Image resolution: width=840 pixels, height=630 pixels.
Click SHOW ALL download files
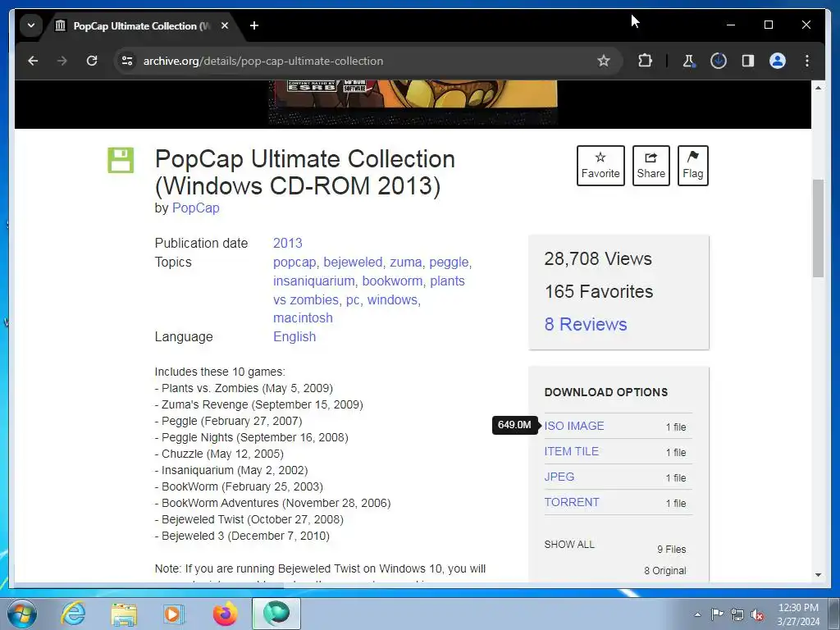[x=569, y=545]
